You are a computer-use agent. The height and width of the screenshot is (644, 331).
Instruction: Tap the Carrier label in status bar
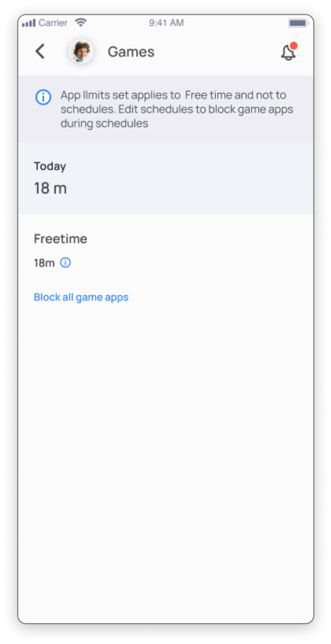point(53,23)
